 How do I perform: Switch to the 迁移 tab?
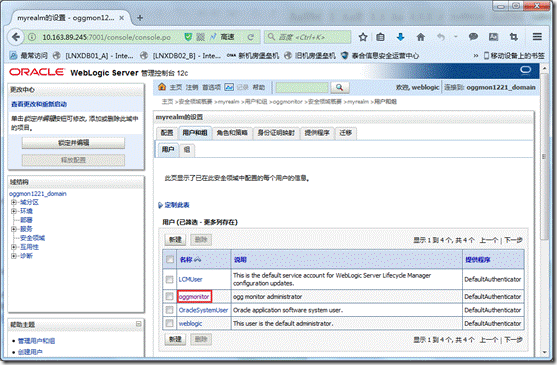click(346, 133)
